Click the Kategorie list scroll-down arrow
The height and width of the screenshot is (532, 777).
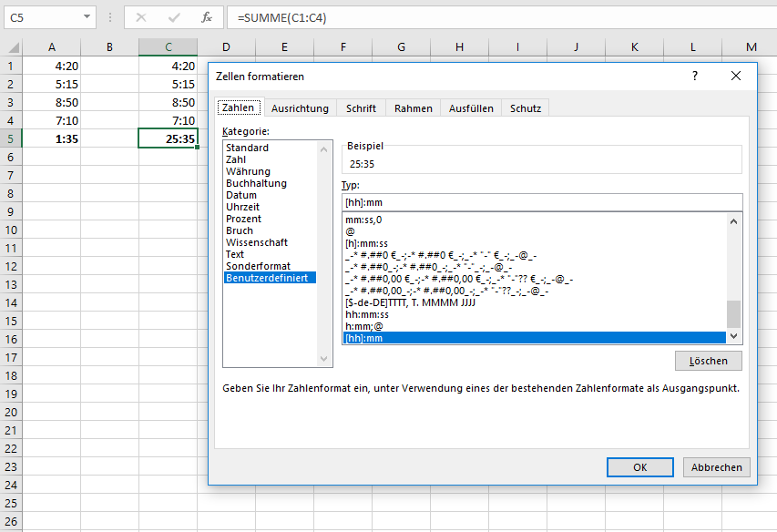click(x=324, y=359)
